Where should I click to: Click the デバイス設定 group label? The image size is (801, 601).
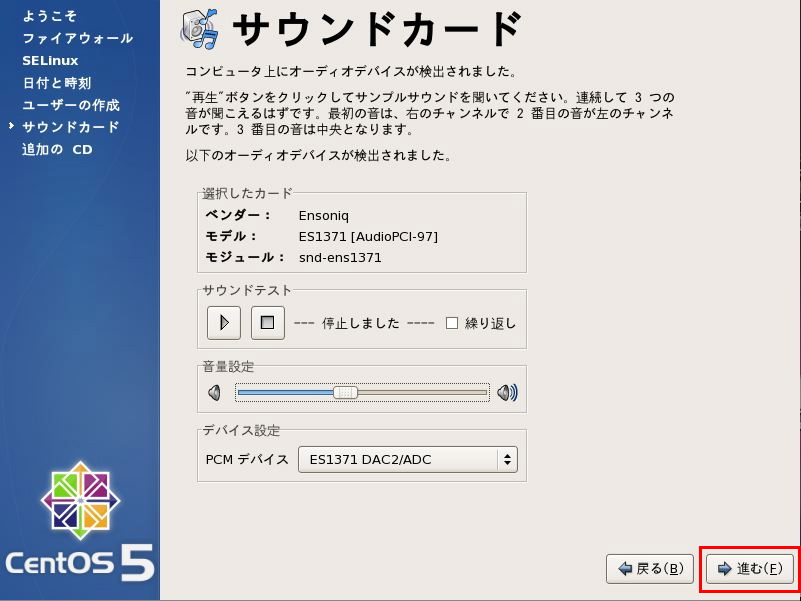click(x=241, y=431)
